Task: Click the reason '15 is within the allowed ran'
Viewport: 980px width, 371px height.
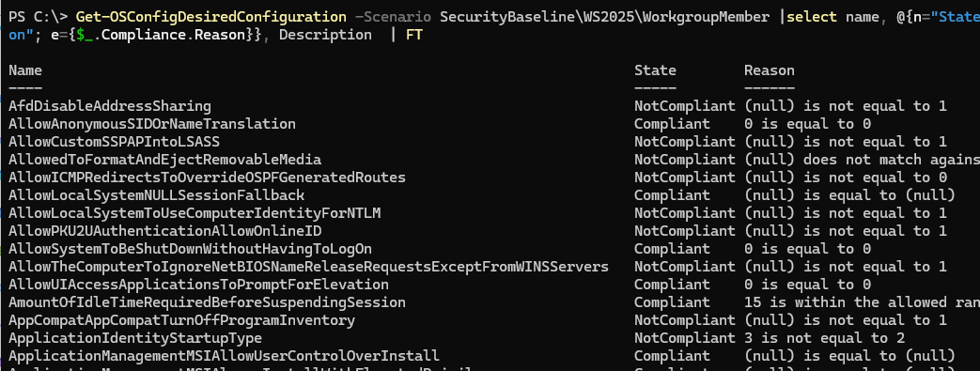Action: point(862,303)
